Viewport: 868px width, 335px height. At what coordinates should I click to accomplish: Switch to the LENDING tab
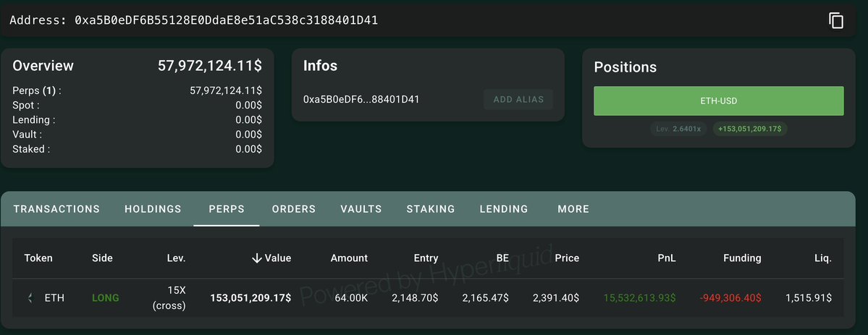tap(504, 209)
